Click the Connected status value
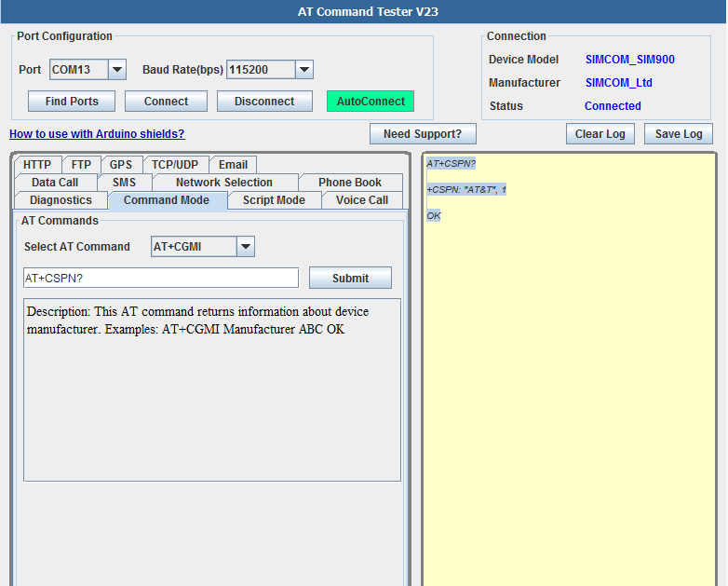 [613, 106]
